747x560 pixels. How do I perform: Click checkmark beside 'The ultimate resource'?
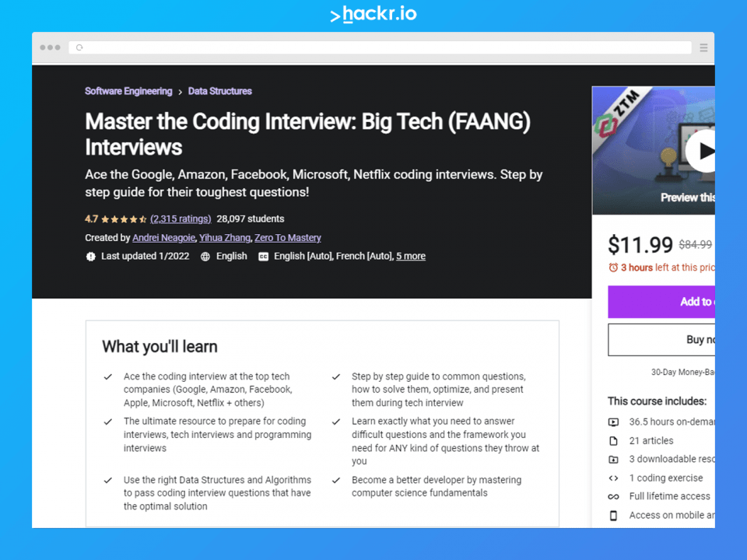[108, 422]
